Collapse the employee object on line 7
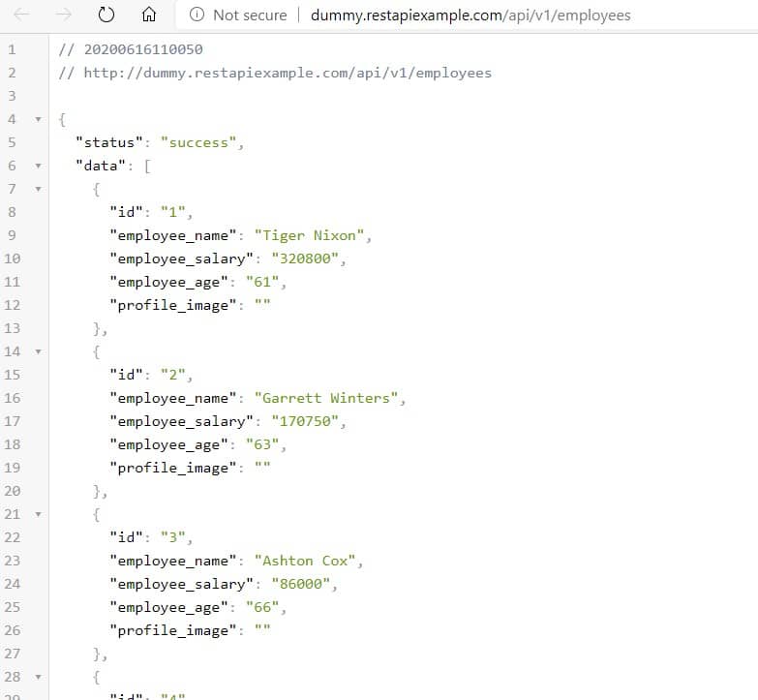Image resolution: width=758 pixels, height=700 pixels. coord(38,189)
